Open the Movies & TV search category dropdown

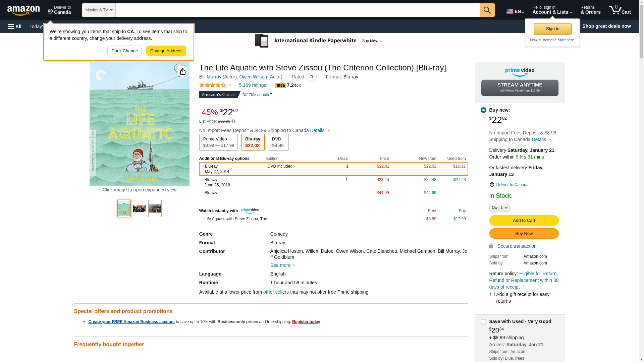point(99,10)
